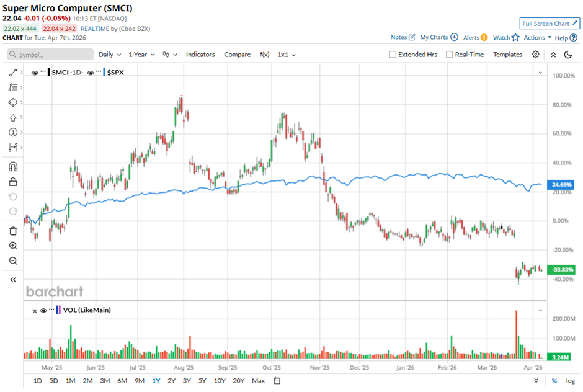
Task: Expand the 1-Year period dropdown
Action: (141, 55)
